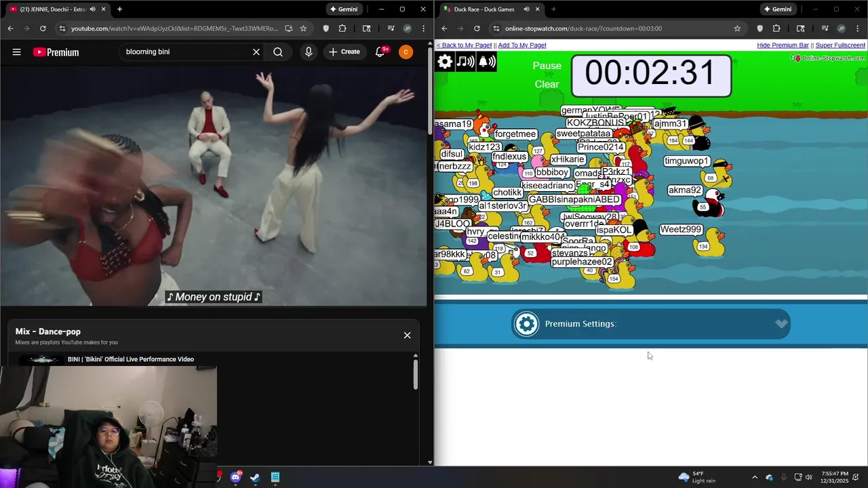Open Extensions puzzle icon in YouTube window
The image size is (868, 488).
[x=342, y=28]
